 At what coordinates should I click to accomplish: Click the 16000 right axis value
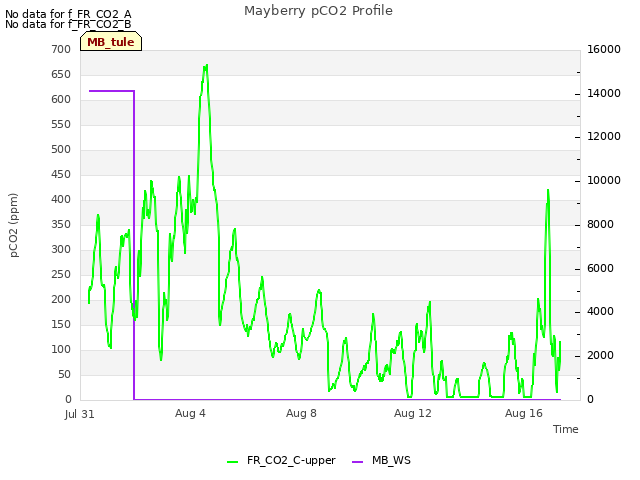coord(604,49)
